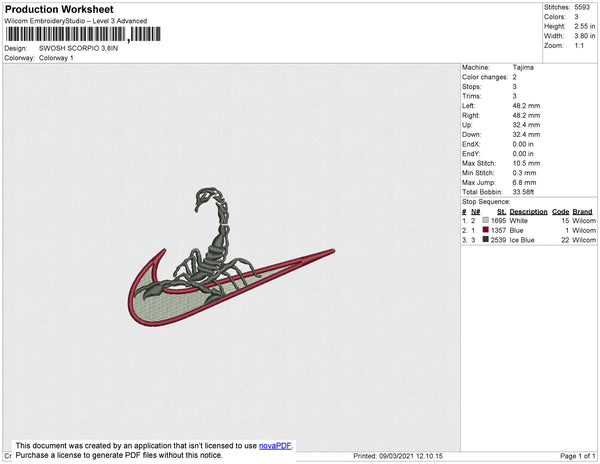Click the barcode under the worksheet title

[x=83, y=34]
